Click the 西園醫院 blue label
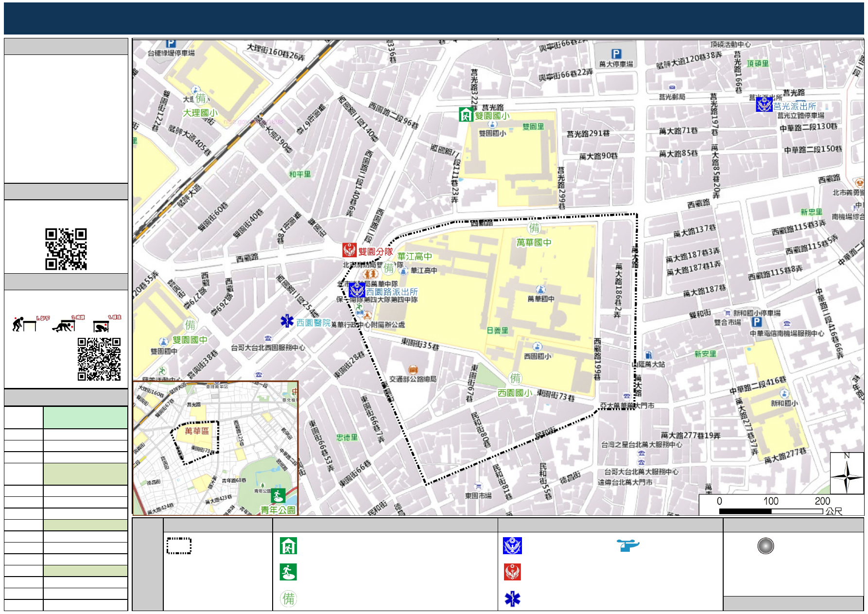Image resolution: width=868 pixels, height=614 pixels. coord(313,322)
